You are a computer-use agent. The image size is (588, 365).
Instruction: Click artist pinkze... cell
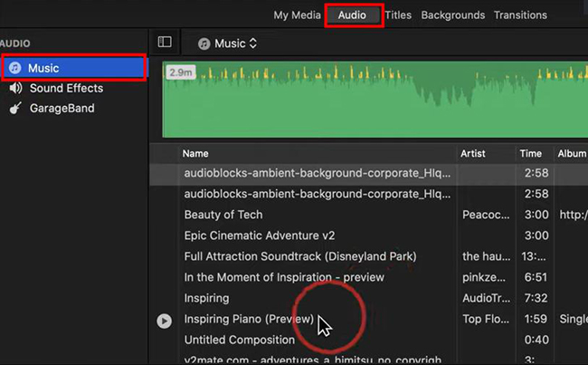coord(483,277)
